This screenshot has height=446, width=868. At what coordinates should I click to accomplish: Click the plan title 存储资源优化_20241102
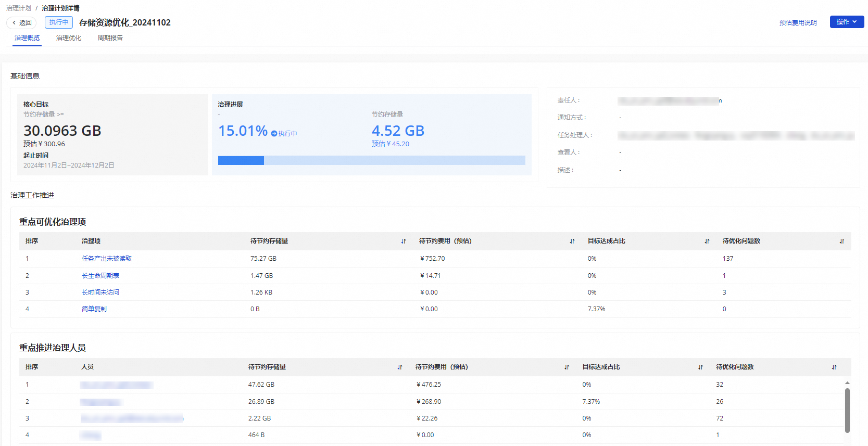[125, 23]
